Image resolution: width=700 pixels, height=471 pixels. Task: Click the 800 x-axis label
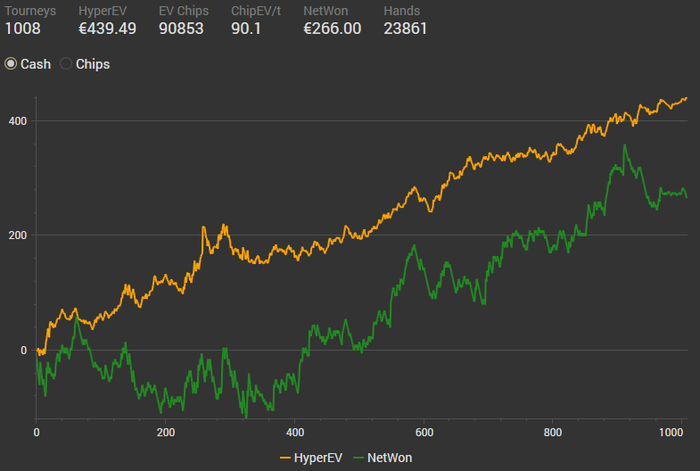(553, 432)
